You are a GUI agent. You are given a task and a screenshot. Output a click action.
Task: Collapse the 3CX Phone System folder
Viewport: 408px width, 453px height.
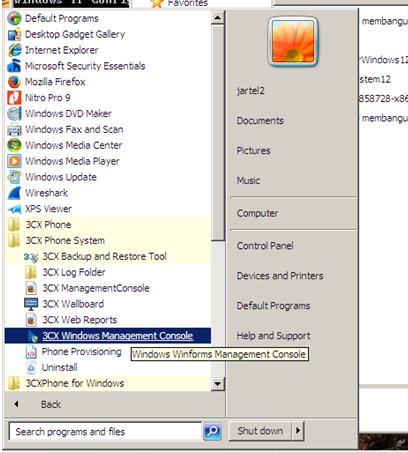point(109,241)
